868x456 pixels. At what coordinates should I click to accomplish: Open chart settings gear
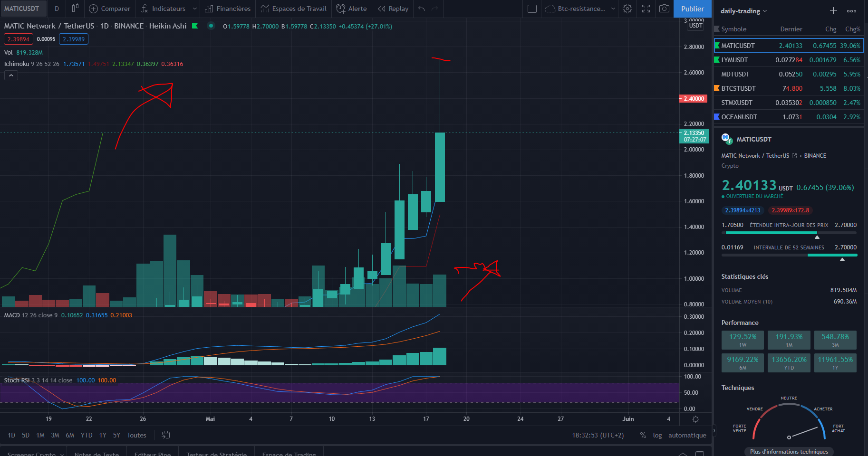tap(627, 9)
